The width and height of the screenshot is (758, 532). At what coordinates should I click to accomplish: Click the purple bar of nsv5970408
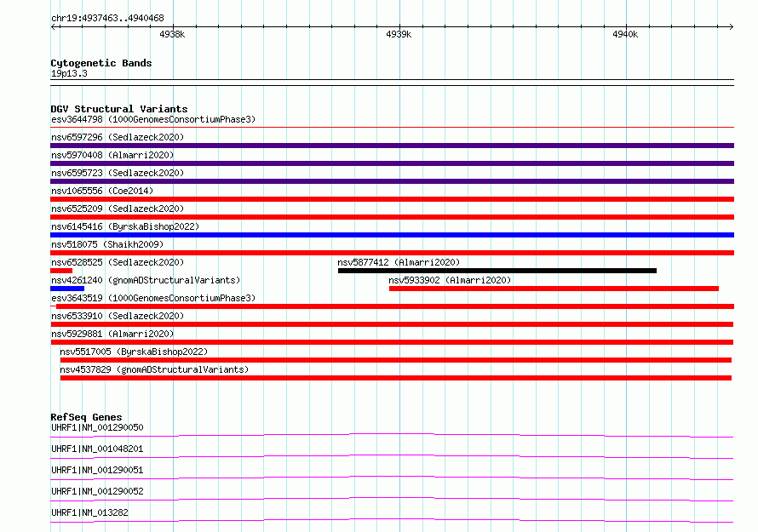coord(392,163)
